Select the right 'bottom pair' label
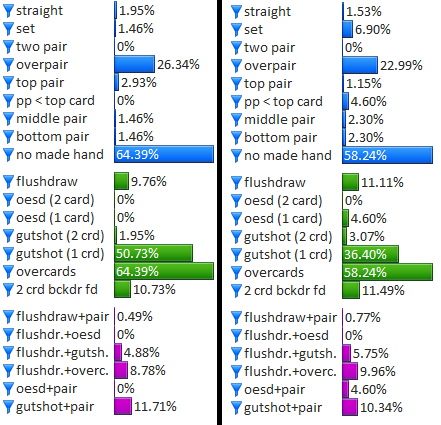Viewport: 441px width, 425px height. point(280,138)
